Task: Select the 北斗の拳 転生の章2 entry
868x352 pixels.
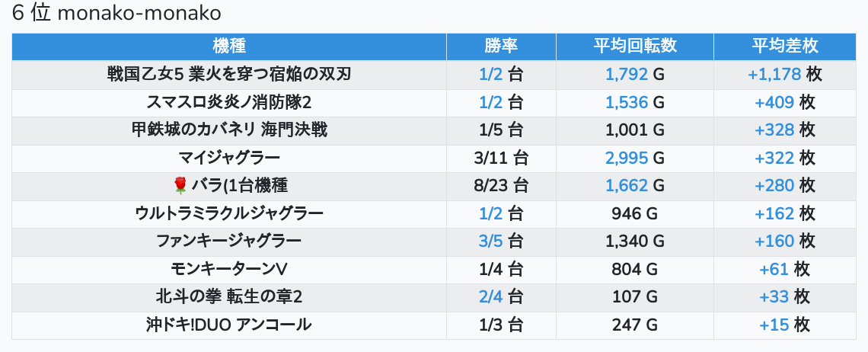Action: (229, 297)
